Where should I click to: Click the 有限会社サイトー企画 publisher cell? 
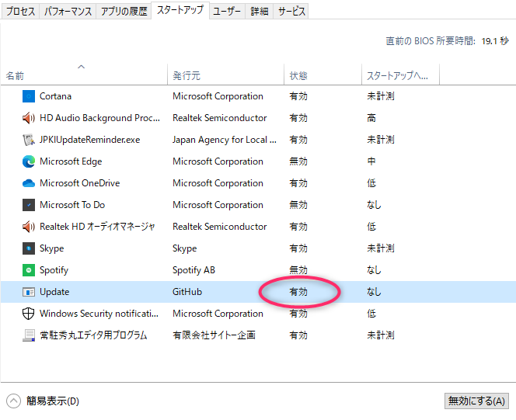214,335
